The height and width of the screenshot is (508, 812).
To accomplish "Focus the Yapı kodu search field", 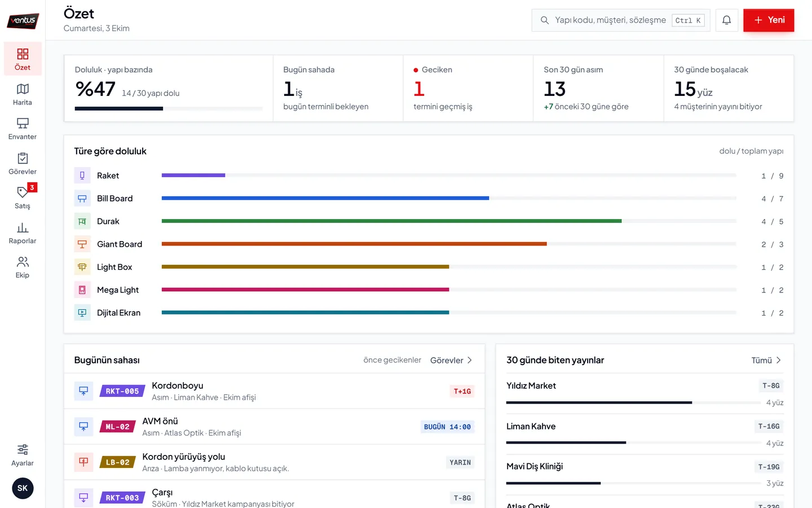I will point(621,20).
